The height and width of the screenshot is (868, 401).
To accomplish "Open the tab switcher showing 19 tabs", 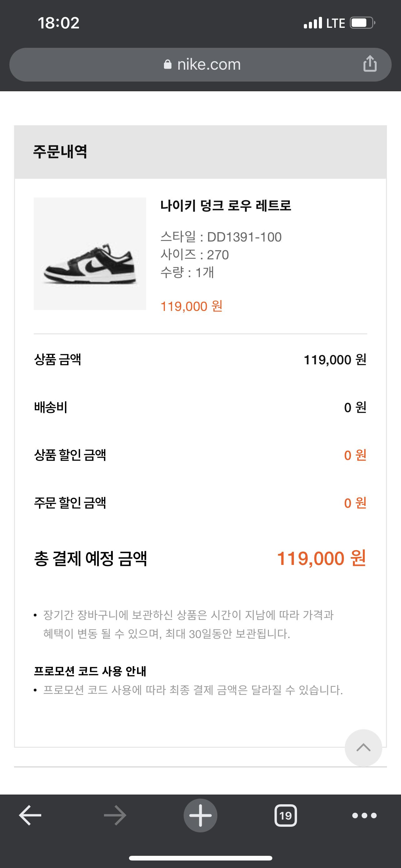I will pyautogui.click(x=285, y=816).
